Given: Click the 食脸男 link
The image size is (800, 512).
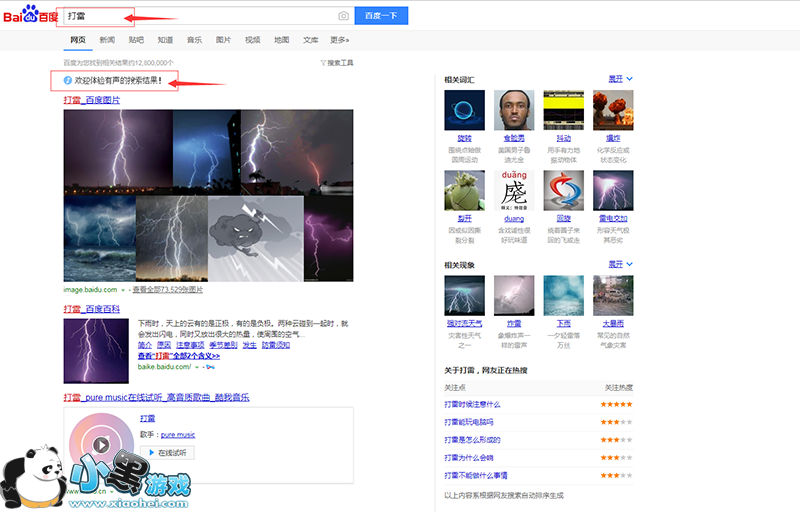Looking at the screenshot, I should coord(514,138).
